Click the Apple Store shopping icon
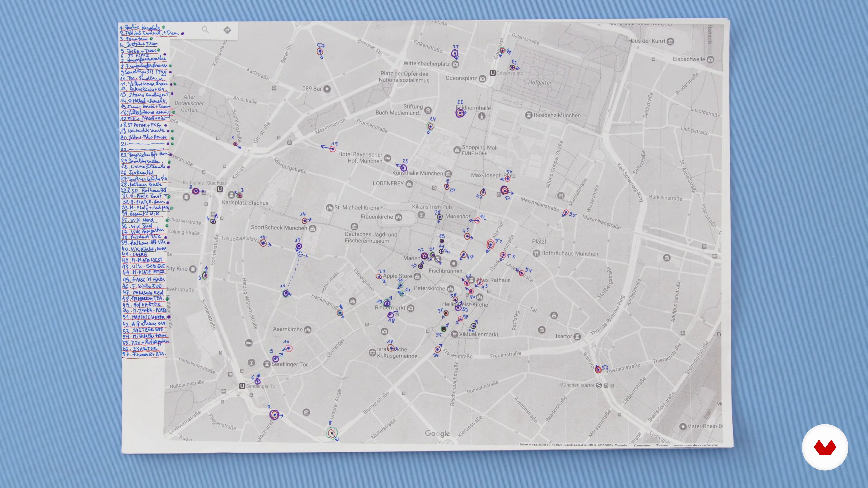This screenshot has height=488, width=868. (x=417, y=277)
